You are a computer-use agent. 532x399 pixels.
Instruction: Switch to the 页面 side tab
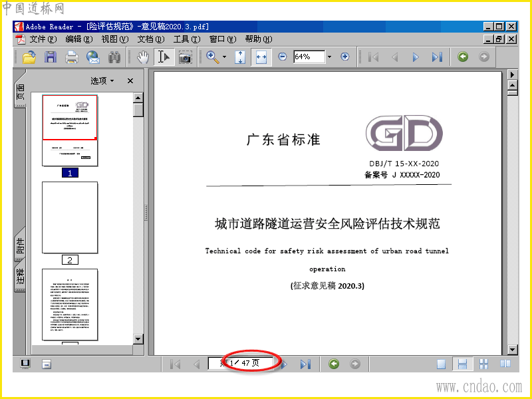(x=21, y=90)
